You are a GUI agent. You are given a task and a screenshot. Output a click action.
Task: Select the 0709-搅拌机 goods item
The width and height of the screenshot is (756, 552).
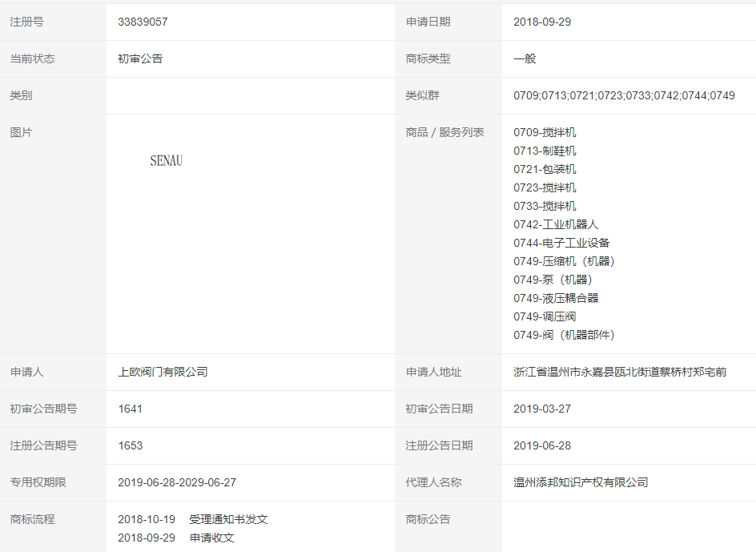545,132
